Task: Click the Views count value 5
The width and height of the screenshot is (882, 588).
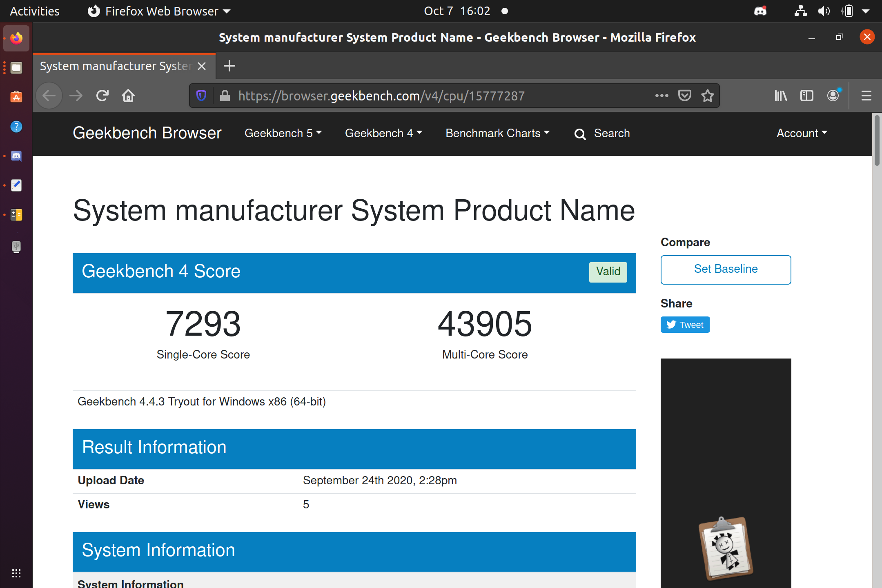Action: point(306,505)
